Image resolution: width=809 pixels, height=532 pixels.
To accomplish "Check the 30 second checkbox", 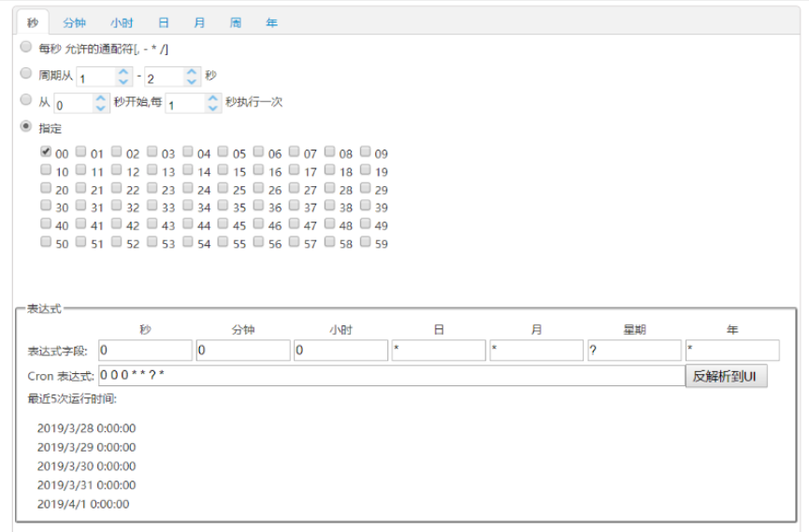I will coord(46,206).
